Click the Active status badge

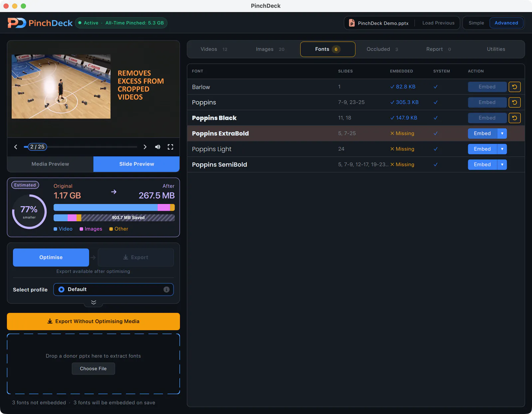pos(121,23)
